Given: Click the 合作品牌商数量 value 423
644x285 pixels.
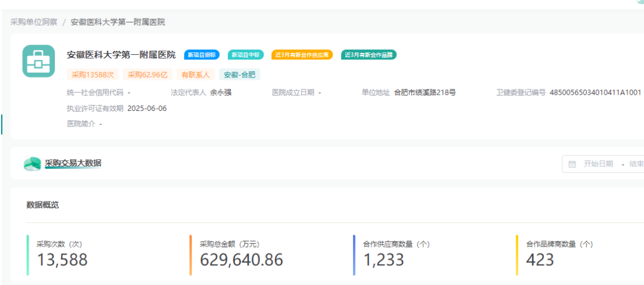Looking at the screenshot, I should tap(540, 260).
